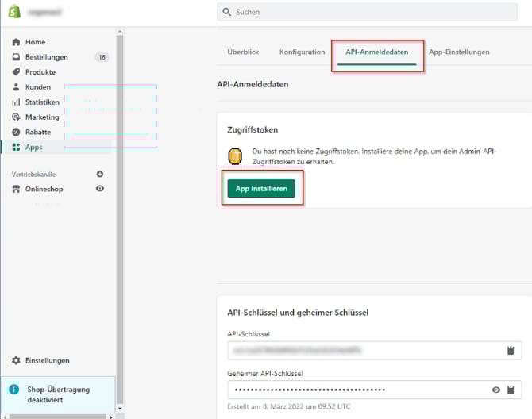
Task: Click the sidebar horizontal scrollbar thumb
Action: (58, 417)
